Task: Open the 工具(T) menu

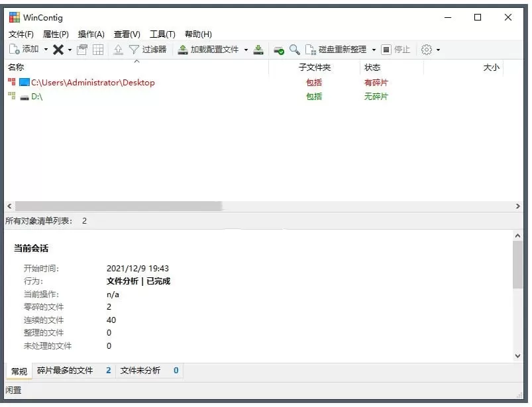Action: point(162,34)
